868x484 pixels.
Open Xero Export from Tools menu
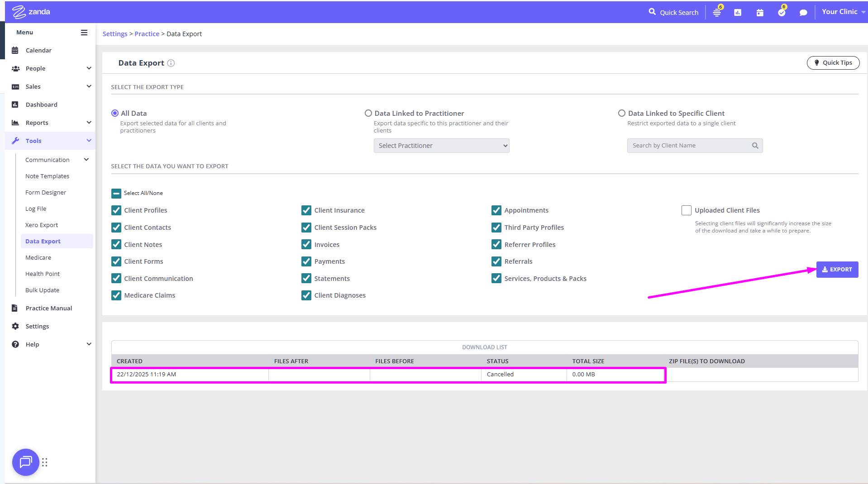pos(42,225)
